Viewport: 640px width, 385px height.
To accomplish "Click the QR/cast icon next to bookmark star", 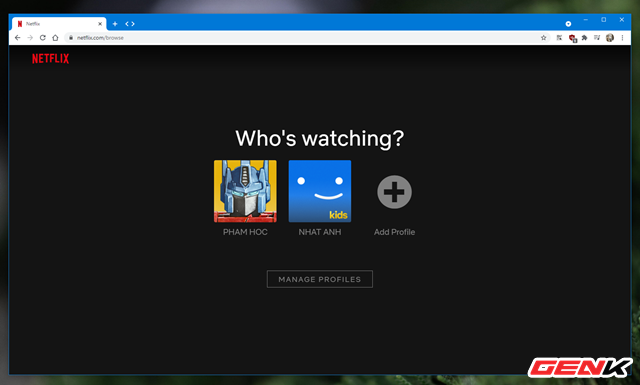I will [x=559, y=38].
